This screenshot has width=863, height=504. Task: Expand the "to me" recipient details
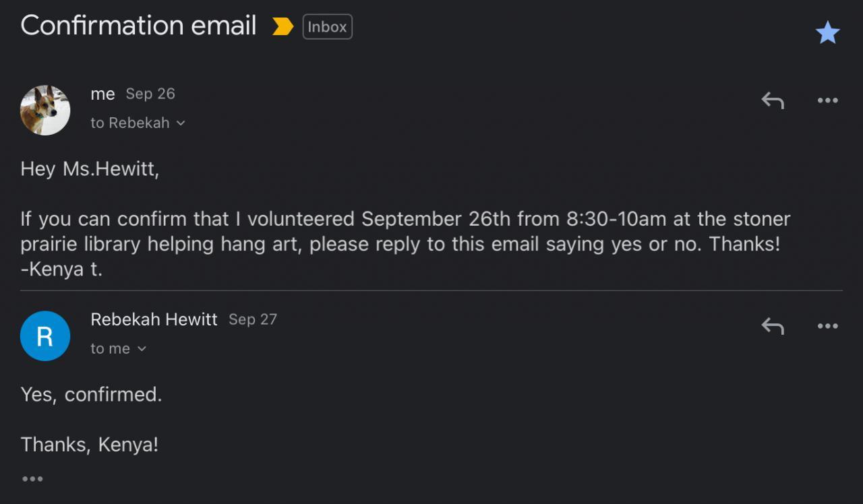(118, 348)
